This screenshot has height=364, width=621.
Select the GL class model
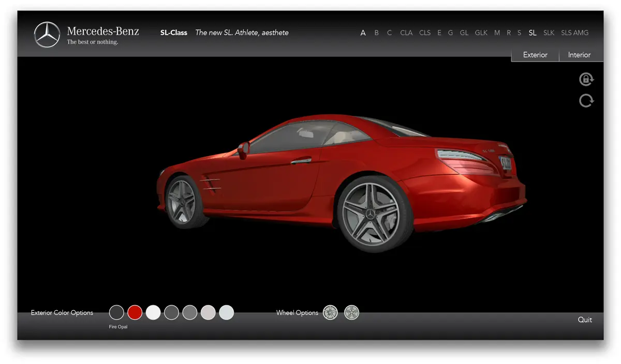tap(464, 33)
